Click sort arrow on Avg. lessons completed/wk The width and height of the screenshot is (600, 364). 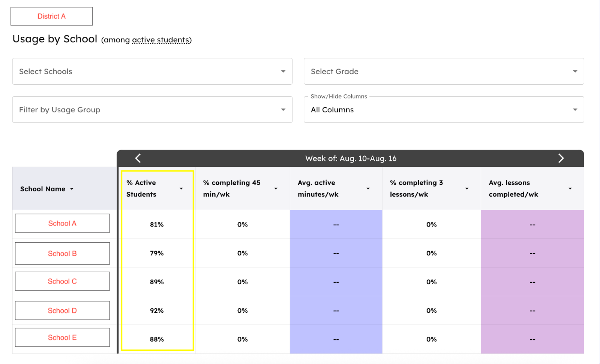click(x=570, y=189)
